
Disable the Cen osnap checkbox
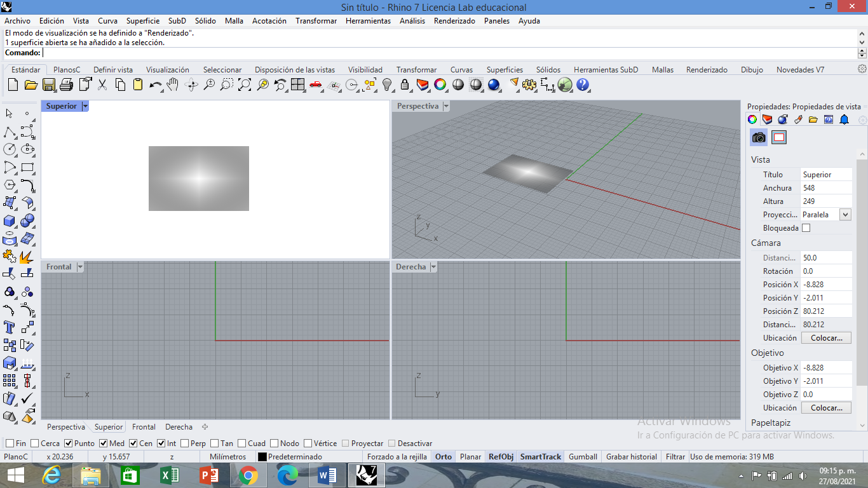pos(133,443)
